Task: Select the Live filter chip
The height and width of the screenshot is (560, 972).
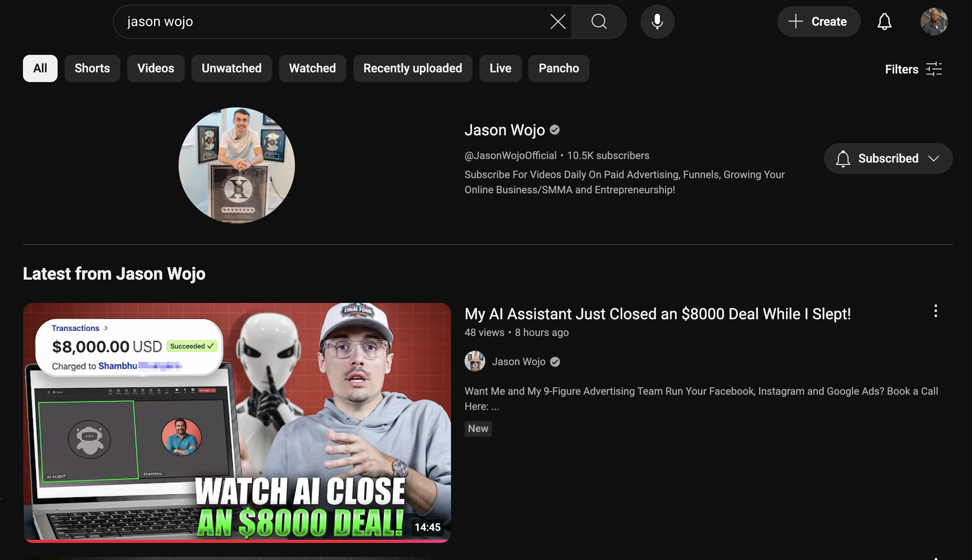Action: [x=500, y=68]
